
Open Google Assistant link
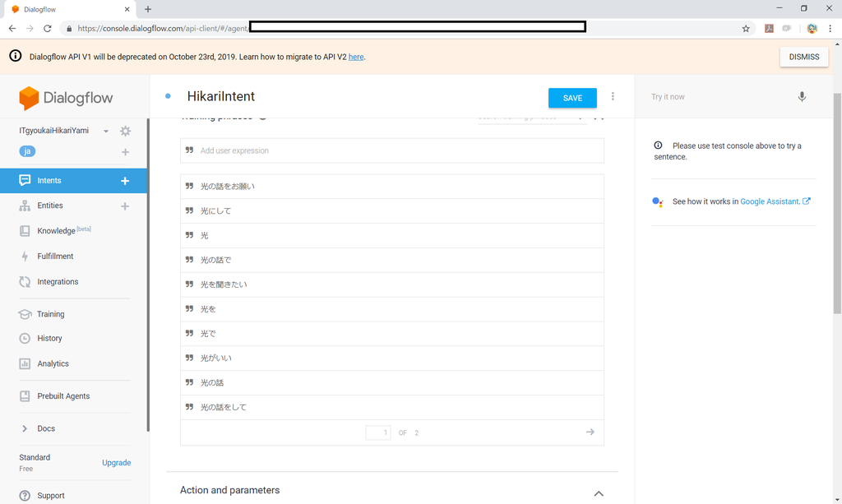click(x=775, y=201)
